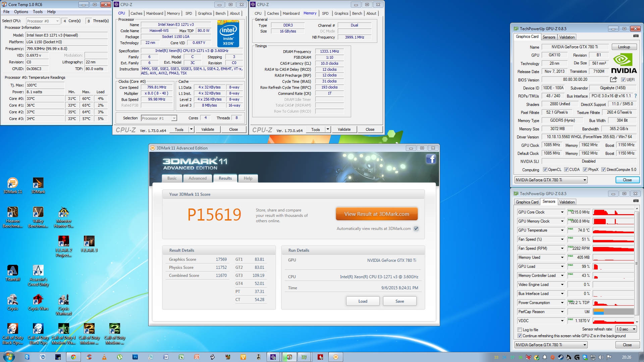Switch to SPD tab in Memory CPU-Z window
The height and width of the screenshot is (362, 644).
(325, 13)
